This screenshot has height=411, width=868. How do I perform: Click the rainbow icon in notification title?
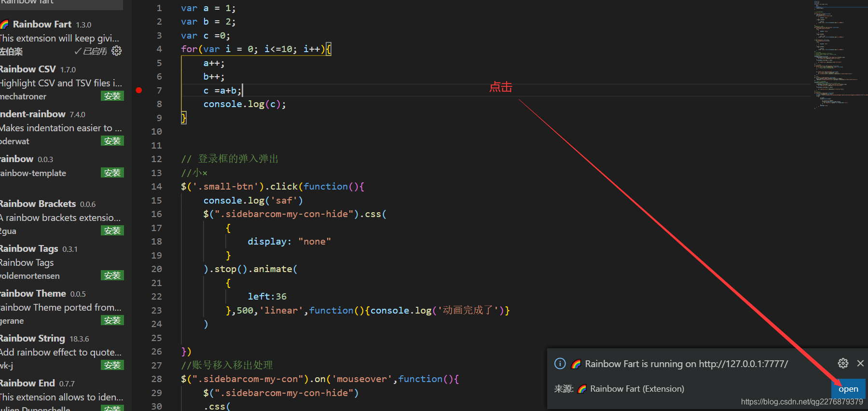click(576, 364)
